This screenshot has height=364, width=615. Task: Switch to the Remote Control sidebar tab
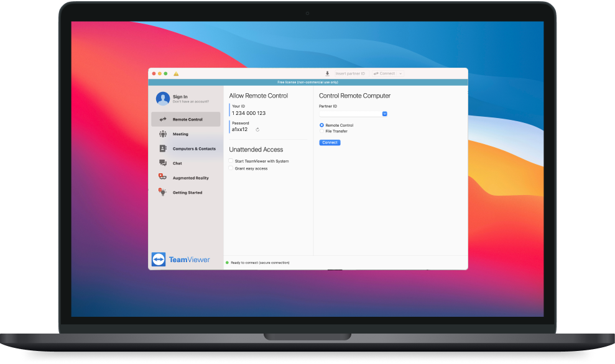[x=186, y=119]
